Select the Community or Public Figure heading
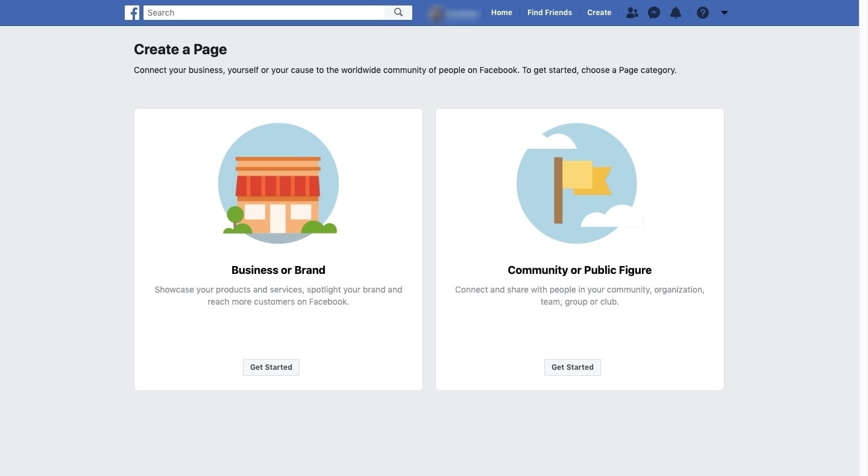868x476 pixels. point(580,270)
